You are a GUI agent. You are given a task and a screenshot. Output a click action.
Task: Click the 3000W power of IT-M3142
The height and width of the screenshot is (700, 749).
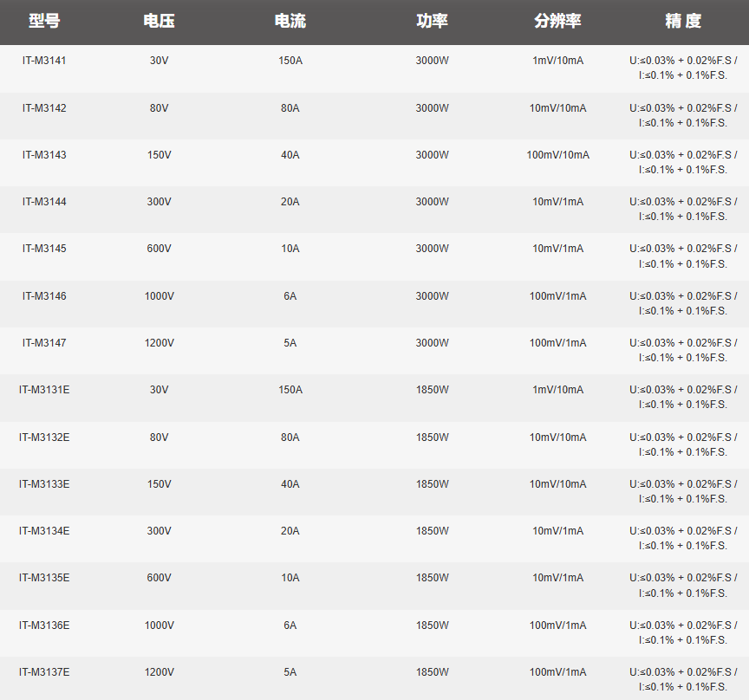432,108
